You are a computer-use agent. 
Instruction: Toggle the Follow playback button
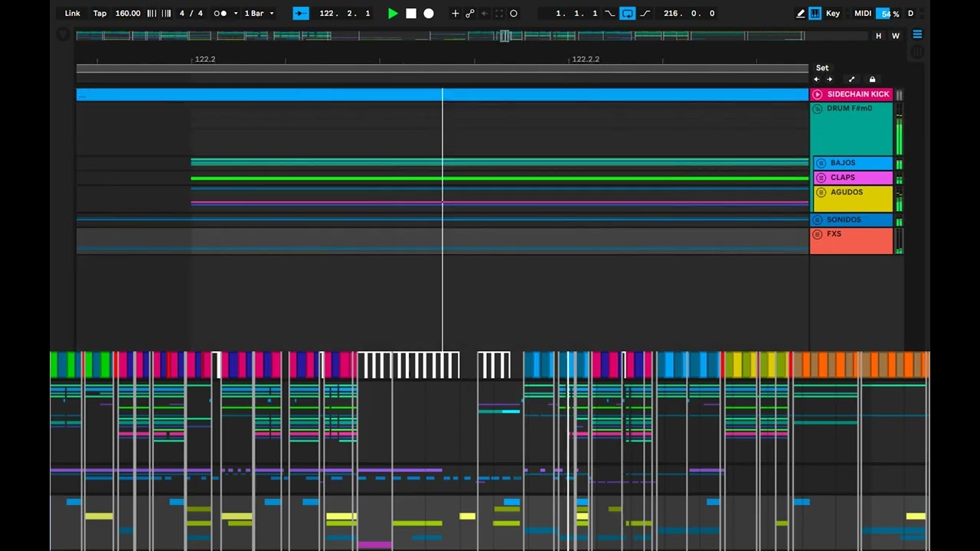click(x=301, y=13)
